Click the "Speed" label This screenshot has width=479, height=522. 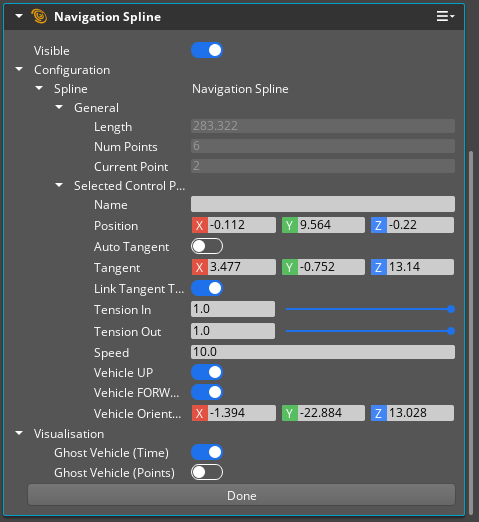coord(111,353)
